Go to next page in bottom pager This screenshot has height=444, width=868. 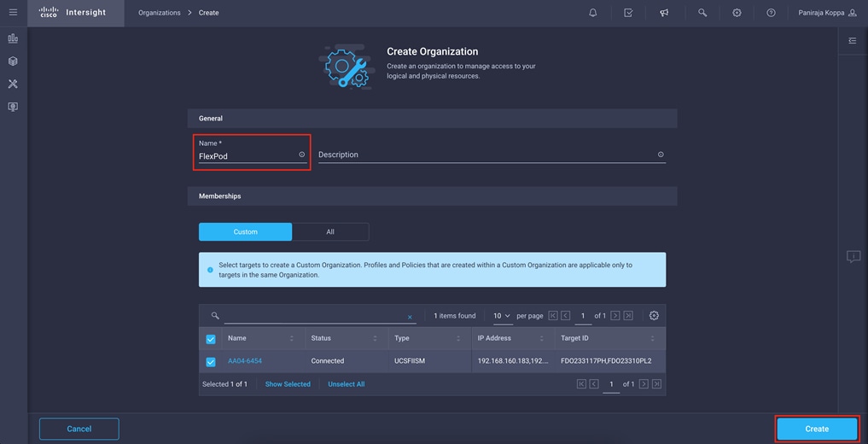644,383
